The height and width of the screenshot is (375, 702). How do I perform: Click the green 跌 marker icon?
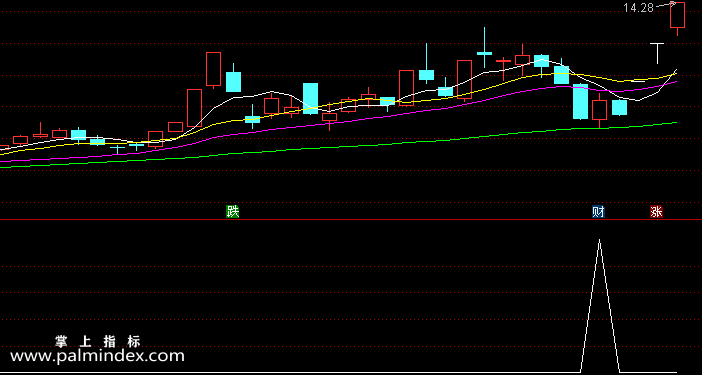click(x=232, y=211)
